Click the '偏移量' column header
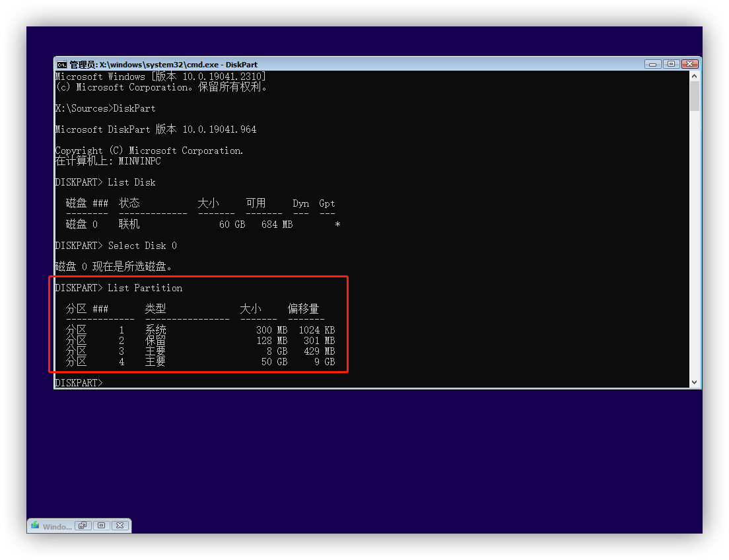The height and width of the screenshot is (560, 729). (x=303, y=309)
